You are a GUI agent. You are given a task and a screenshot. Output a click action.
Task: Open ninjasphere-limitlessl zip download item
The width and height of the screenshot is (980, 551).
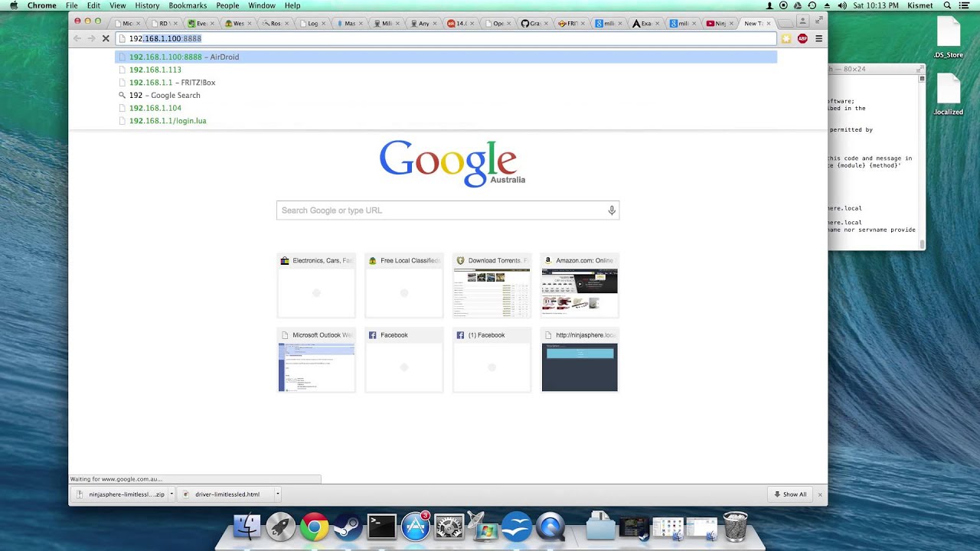pos(120,494)
